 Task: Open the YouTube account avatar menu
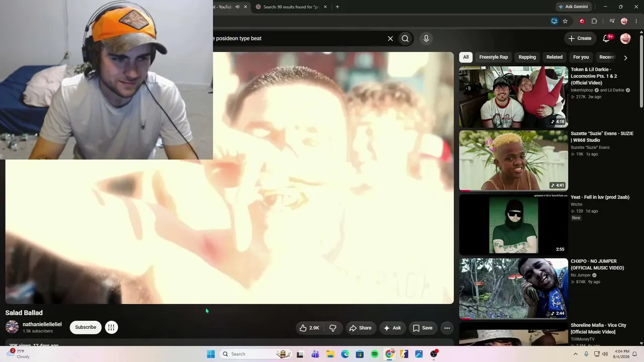click(x=625, y=38)
